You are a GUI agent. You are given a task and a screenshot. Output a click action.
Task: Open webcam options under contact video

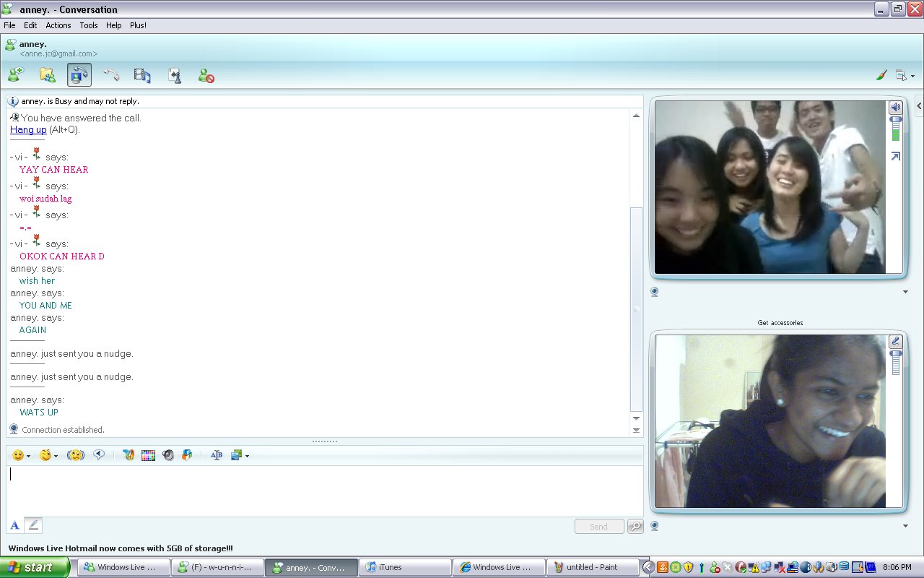(655, 292)
